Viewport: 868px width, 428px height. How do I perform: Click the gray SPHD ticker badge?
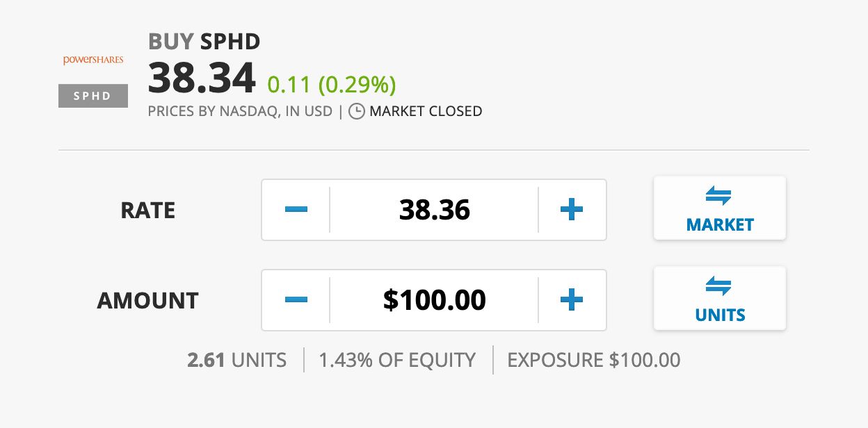93,96
